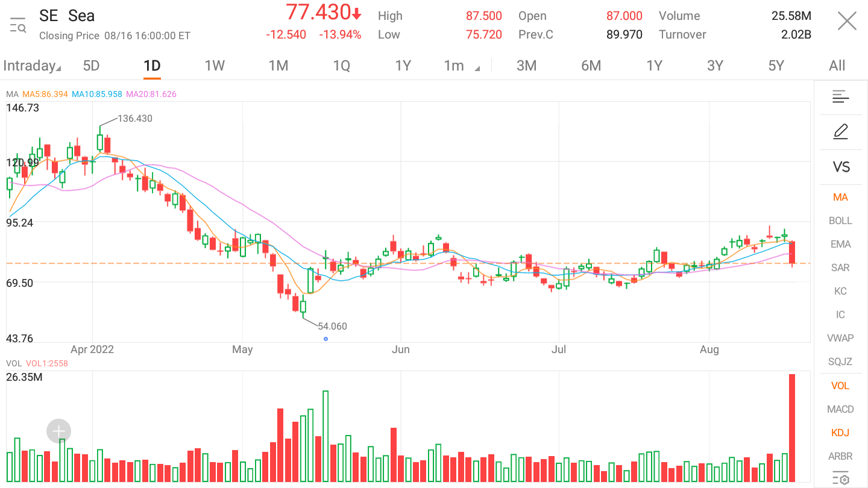The height and width of the screenshot is (488, 868).
Task: Expand the 1m interval dropdown
Action: [462, 66]
